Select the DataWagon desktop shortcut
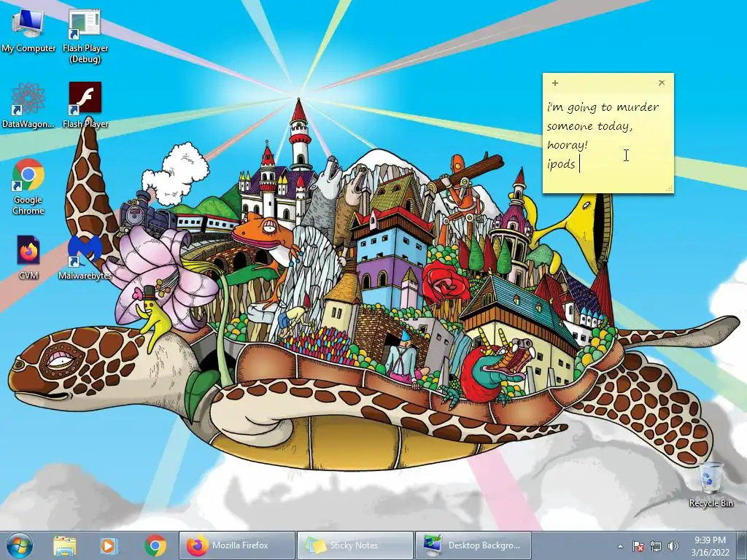 tap(28, 105)
